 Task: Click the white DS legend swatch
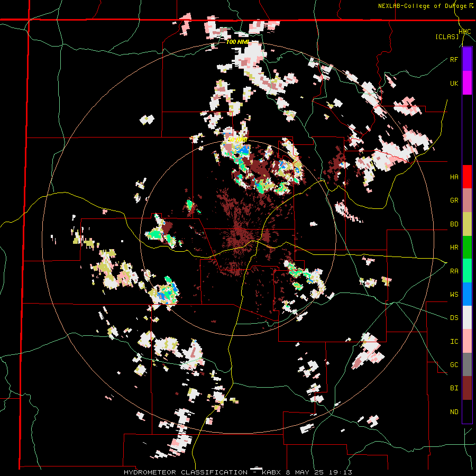467,317
